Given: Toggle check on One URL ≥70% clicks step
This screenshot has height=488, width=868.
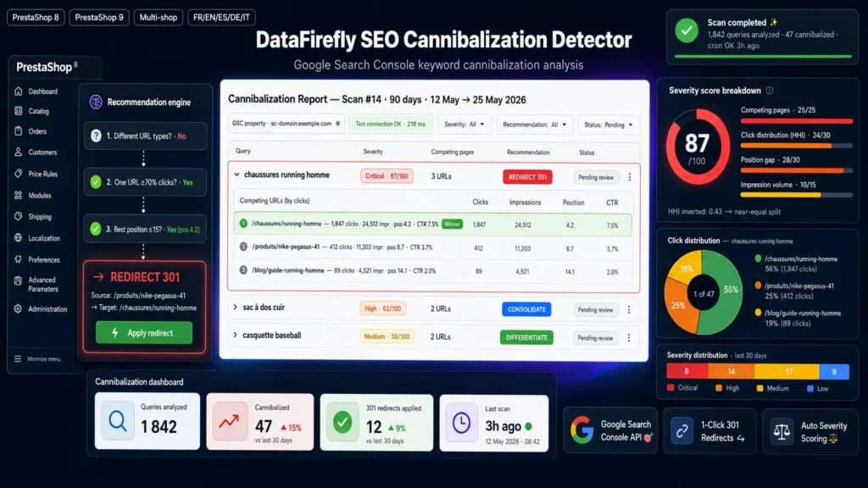Looking at the screenshot, I should pyautogui.click(x=96, y=182).
